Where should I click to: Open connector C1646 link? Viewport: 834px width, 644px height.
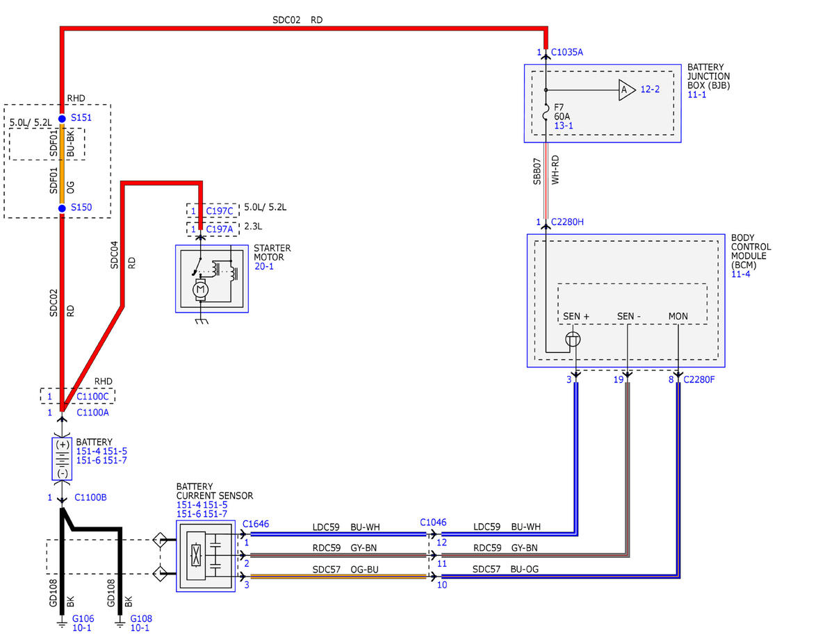pos(255,523)
